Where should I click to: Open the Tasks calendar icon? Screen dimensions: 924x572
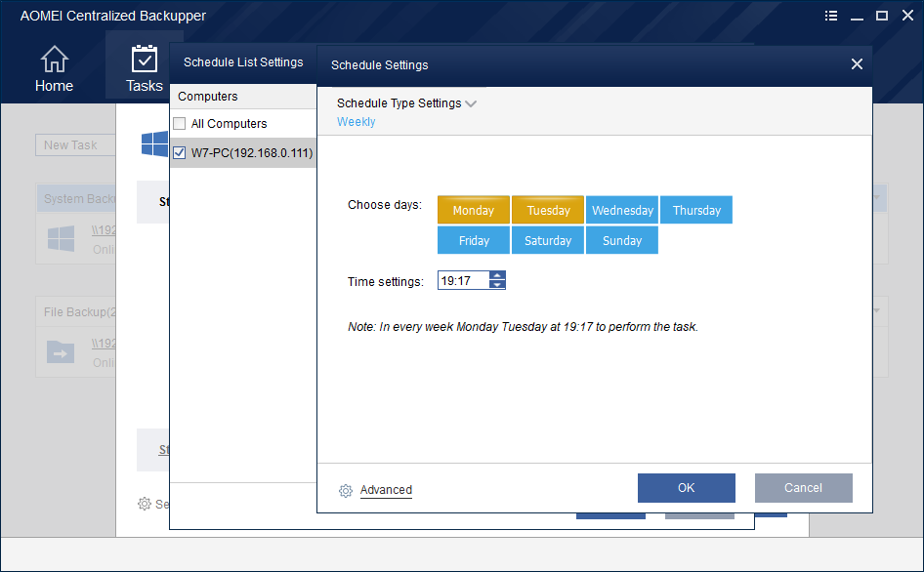coord(144,59)
